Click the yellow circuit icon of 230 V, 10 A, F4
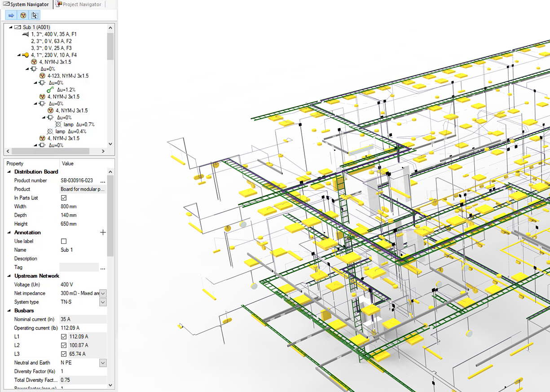Image resolution: width=550 pixels, height=392 pixels. [26, 55]
